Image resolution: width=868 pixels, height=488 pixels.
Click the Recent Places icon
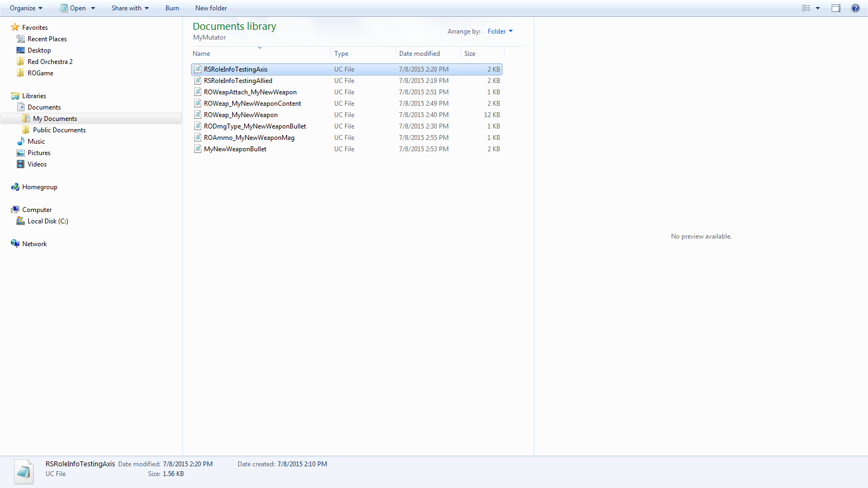coord(21,39)
